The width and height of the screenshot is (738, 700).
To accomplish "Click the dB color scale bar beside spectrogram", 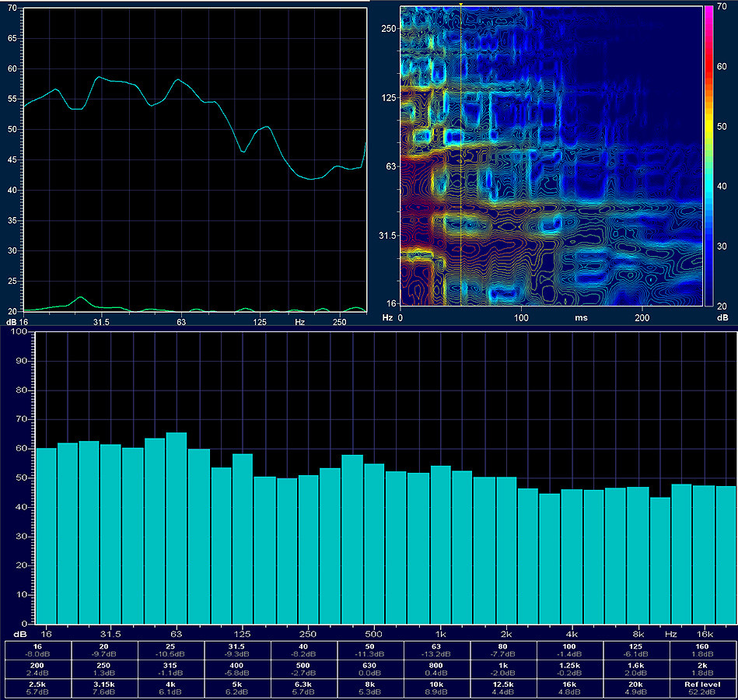I will (708, 156).
